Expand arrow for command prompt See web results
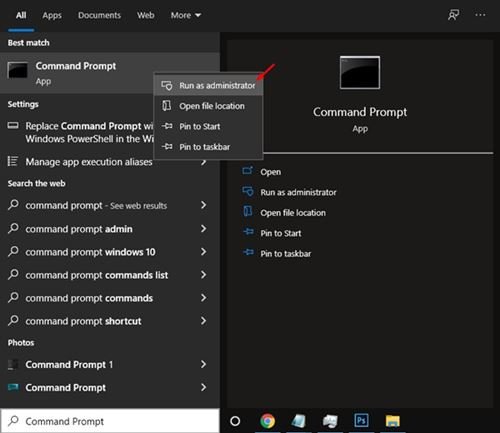Image resolution: width=500 pixels, height=433 pixels. point(203,205)
